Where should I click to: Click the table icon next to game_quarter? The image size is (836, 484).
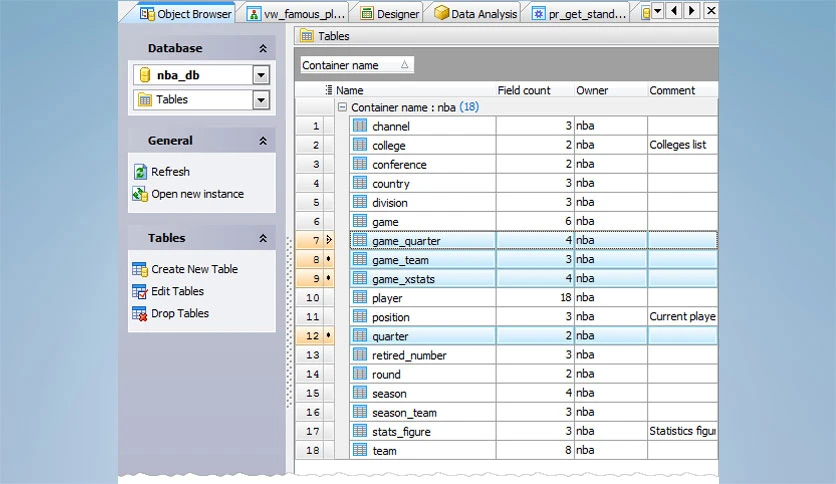pyautogui.click(x=360, y=240)
